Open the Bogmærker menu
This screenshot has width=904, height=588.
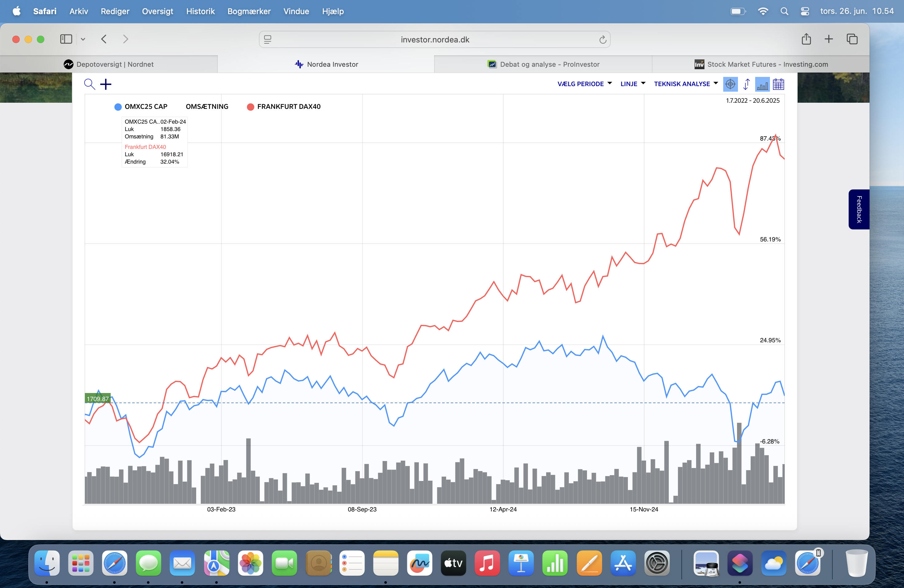(x=249, y=11)
